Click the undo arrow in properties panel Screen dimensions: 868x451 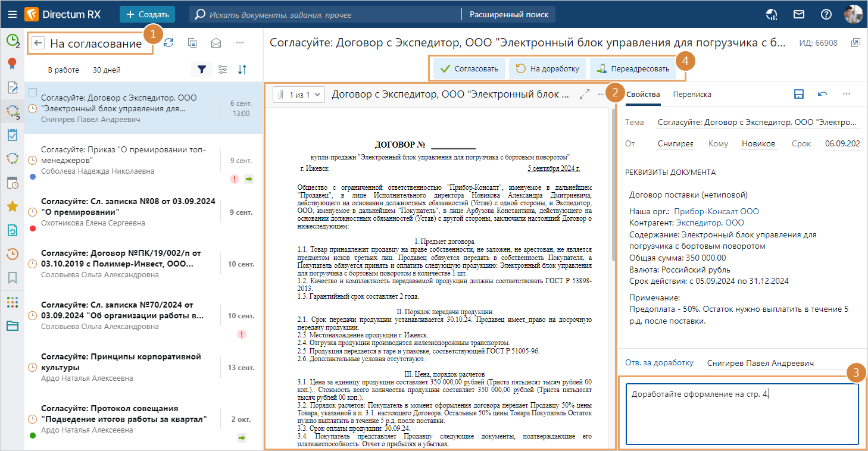point(822,94)
